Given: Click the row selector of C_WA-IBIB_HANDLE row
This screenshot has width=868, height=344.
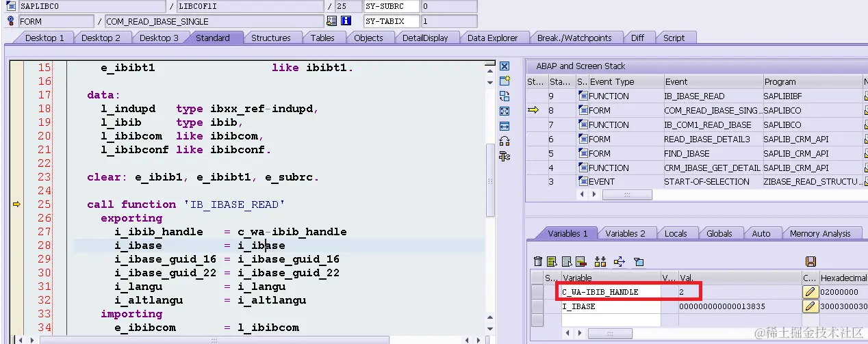Looking at the screenshot, I should 537,292.
